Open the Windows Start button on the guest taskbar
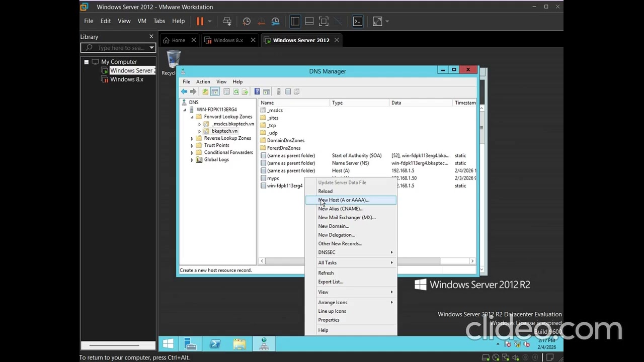The image size is (644, 362). (168, 344)
